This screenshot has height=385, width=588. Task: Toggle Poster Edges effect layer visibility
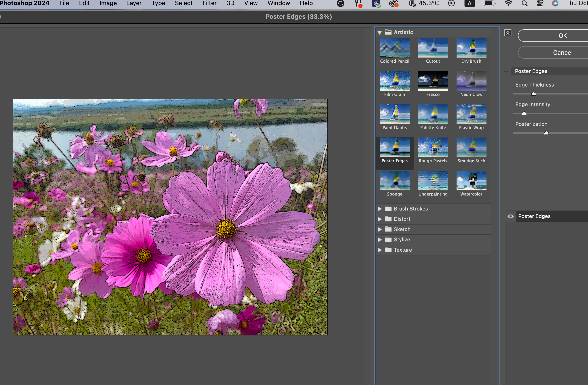[510, 216]
